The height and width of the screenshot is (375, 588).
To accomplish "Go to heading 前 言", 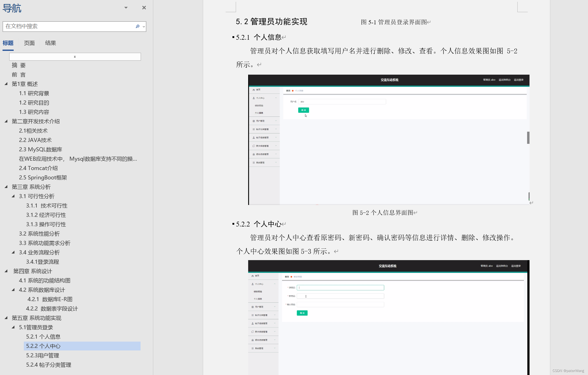I will point(19,75).
